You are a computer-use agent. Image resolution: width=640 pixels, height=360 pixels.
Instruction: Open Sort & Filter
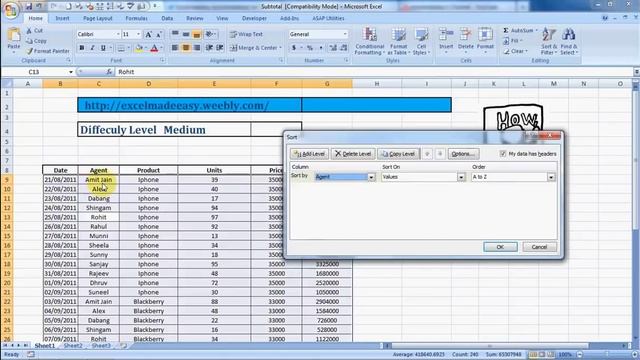[x=549, y=41]
